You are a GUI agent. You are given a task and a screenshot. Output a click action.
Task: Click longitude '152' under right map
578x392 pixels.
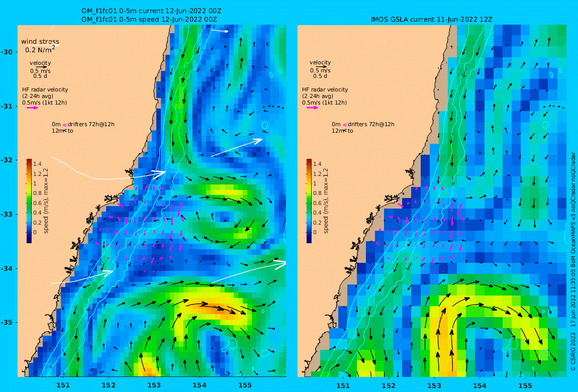(x=389, y=385)
